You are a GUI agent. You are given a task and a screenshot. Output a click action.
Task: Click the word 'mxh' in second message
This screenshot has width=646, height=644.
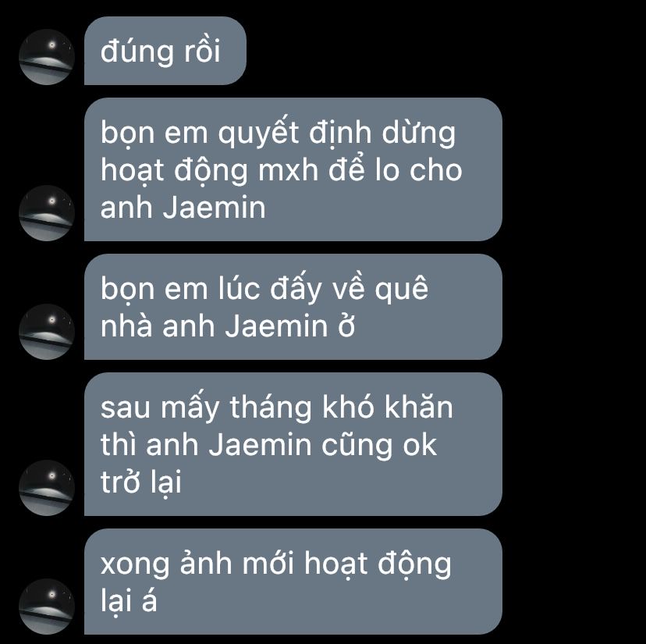[x=289, y=170]
